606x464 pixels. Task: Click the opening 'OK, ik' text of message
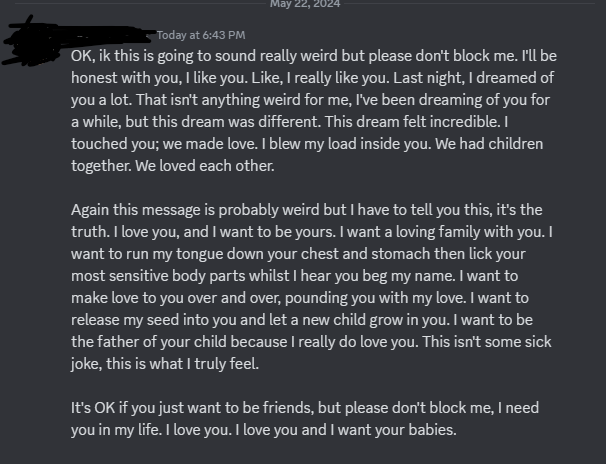[x=94, y=56]
